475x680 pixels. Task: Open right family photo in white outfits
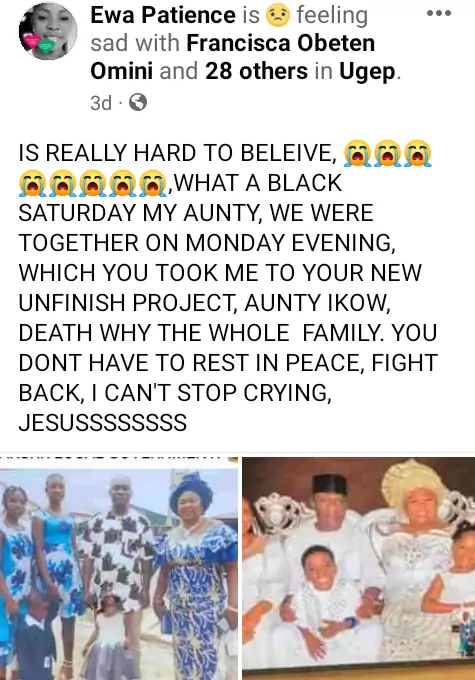359,568
